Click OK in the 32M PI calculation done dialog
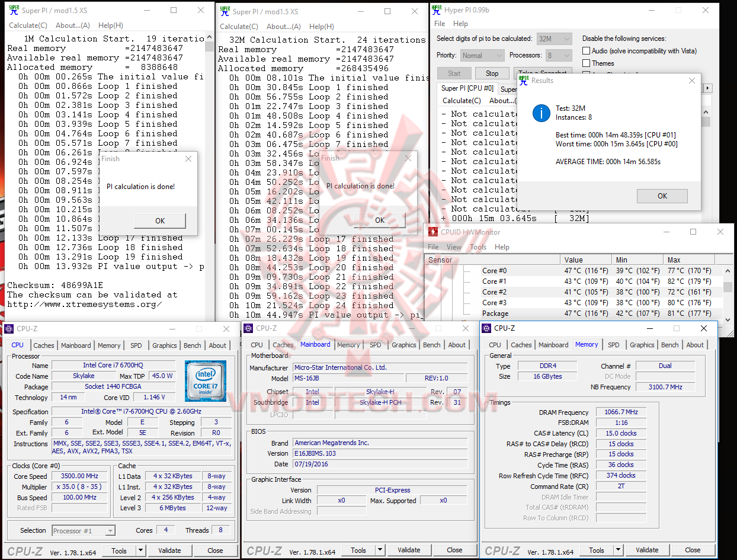Image resolution: width=737 pixels, height=560 pixels. click(x=380, y=220)
